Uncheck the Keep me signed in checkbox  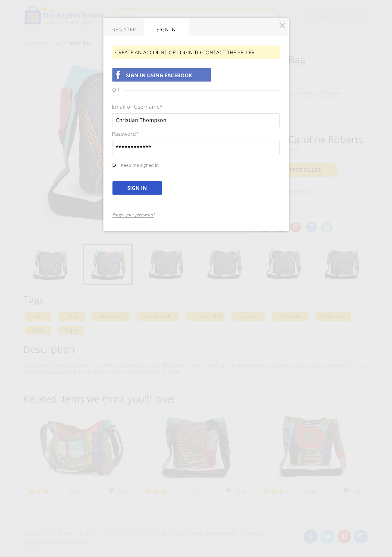point(115,165)
